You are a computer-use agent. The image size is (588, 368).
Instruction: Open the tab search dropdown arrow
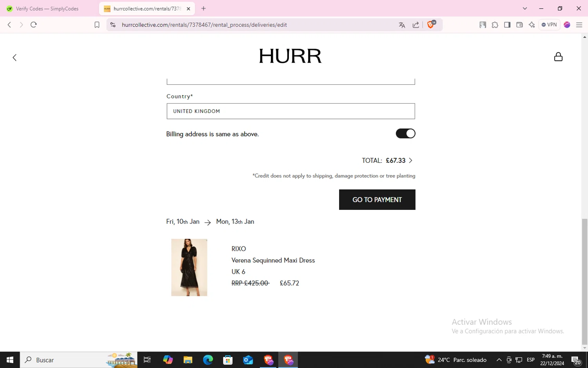[x=525, y=9]
